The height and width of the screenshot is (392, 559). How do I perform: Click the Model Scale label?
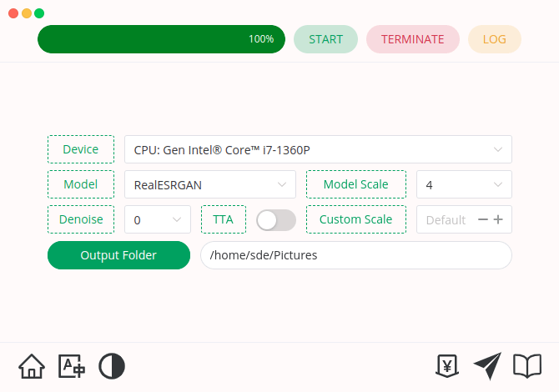[356, 184]
